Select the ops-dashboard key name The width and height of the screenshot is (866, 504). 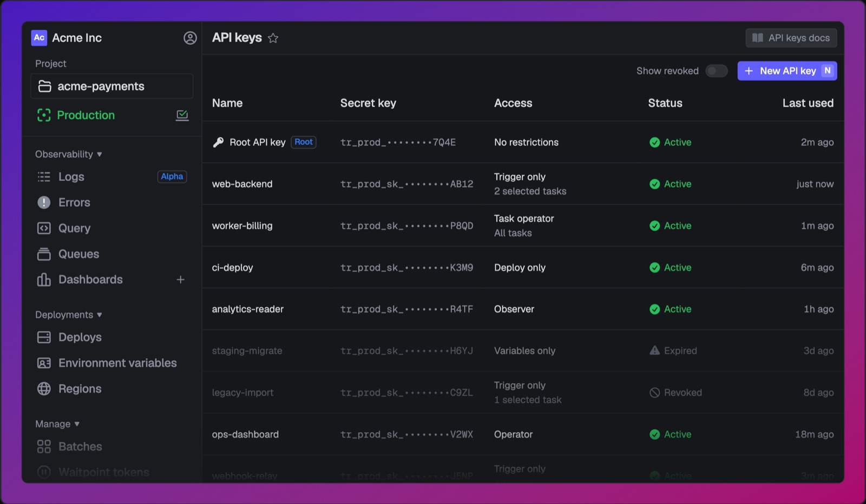click(x=246, y=434)
